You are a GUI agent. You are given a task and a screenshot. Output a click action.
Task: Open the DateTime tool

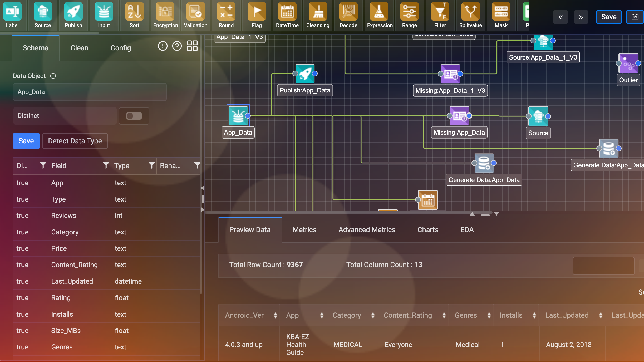[x=287, y=12]
